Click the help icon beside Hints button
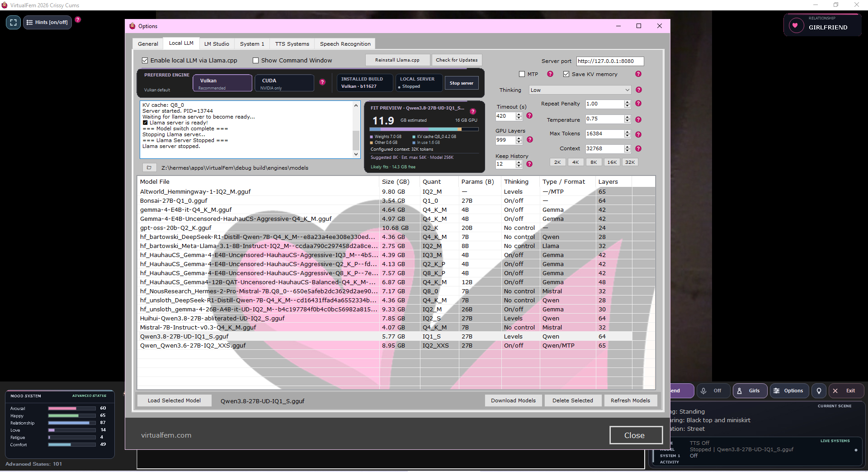The image size is (868, 472). point(78,20)
